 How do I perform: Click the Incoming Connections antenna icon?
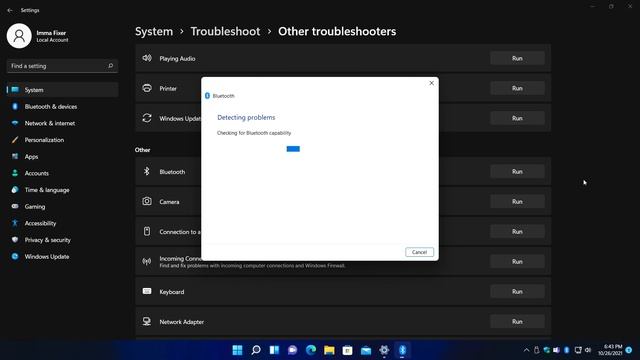147,261
